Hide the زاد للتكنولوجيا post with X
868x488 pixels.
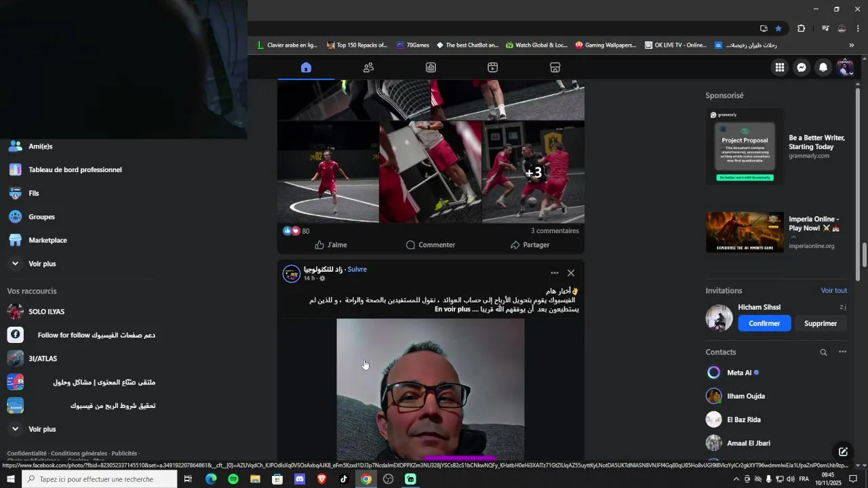571,273
